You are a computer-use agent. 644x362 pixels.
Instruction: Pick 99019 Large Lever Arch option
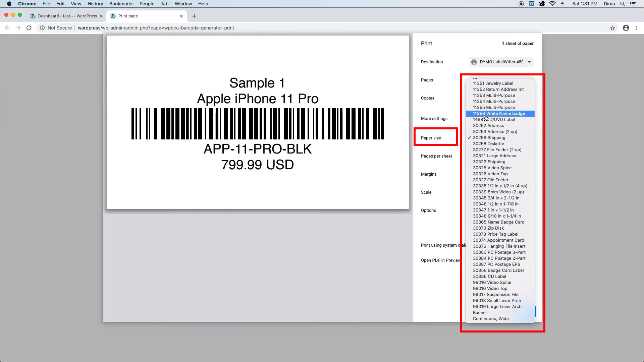click(x=500, y=307)
